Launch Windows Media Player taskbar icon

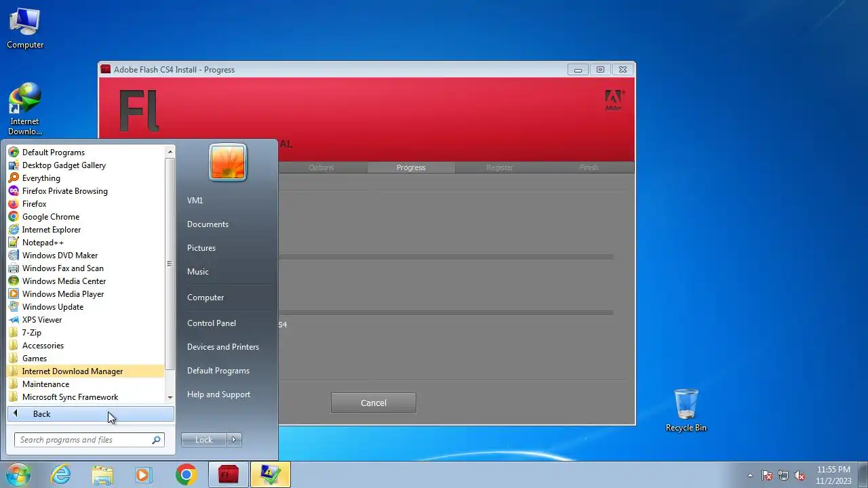click(143, 474)
